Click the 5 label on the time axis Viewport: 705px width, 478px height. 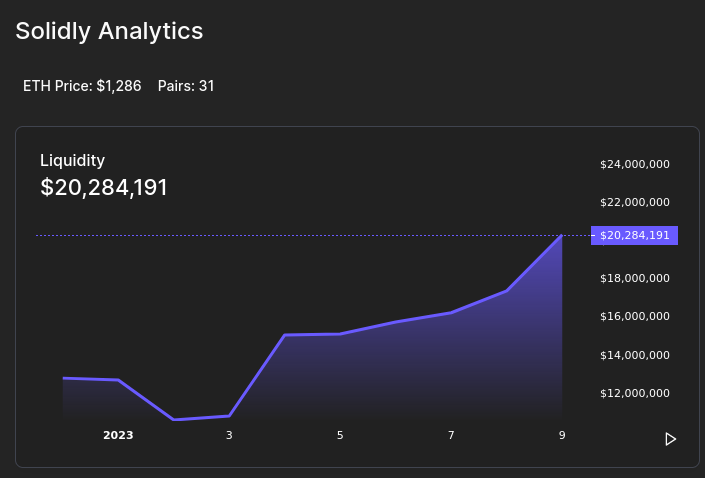(340, 435)
